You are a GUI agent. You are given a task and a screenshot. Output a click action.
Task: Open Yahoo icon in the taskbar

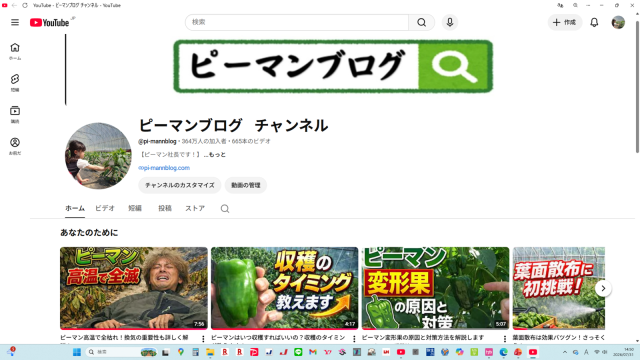coord(327,352)
